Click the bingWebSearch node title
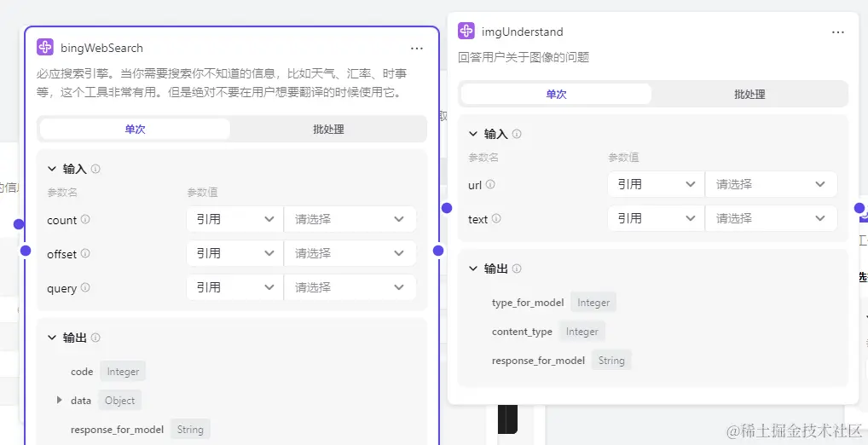 point(101,48)
